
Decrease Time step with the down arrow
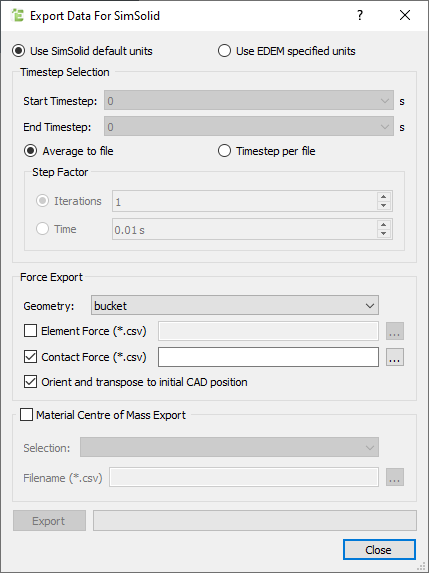click(383, 234)
